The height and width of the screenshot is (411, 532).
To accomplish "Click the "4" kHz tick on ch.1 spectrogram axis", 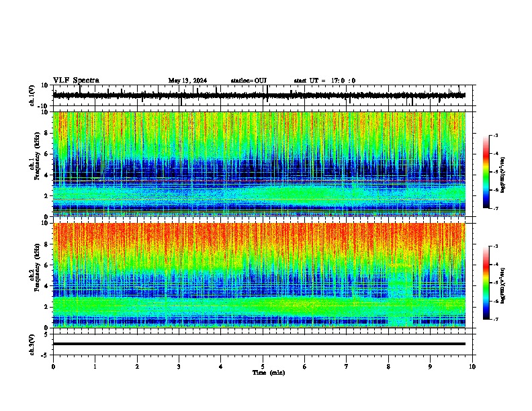I will [x=46, y=175].
